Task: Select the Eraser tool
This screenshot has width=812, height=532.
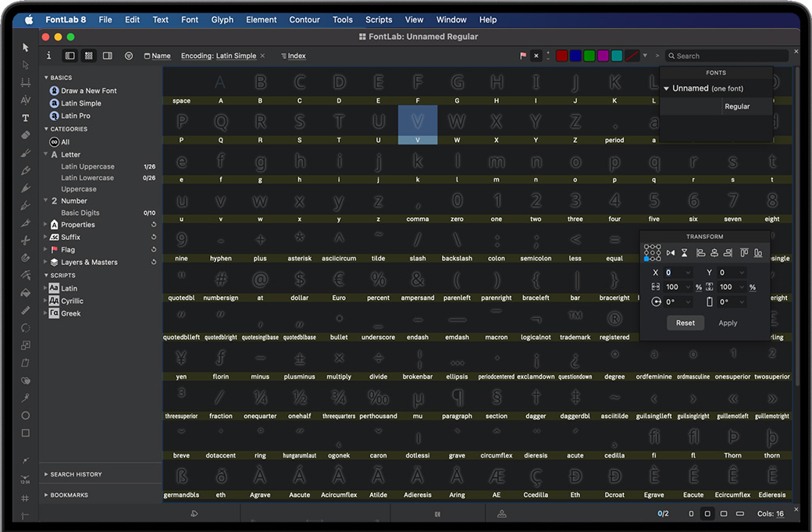Action: pos(25,135)
